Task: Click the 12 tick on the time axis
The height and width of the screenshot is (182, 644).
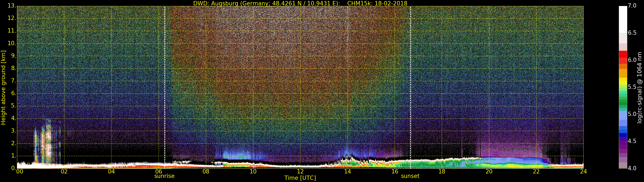Action: coord(300,172)
